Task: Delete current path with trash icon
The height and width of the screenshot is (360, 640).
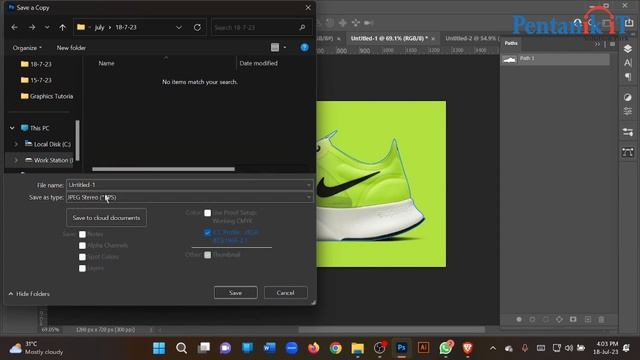Action: (601, 319)
